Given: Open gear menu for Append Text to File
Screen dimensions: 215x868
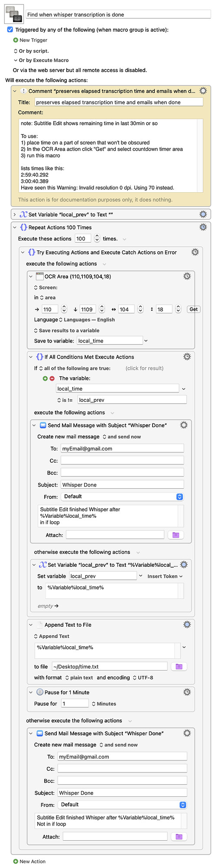Looking at the screenshot, I should point(187,625).
